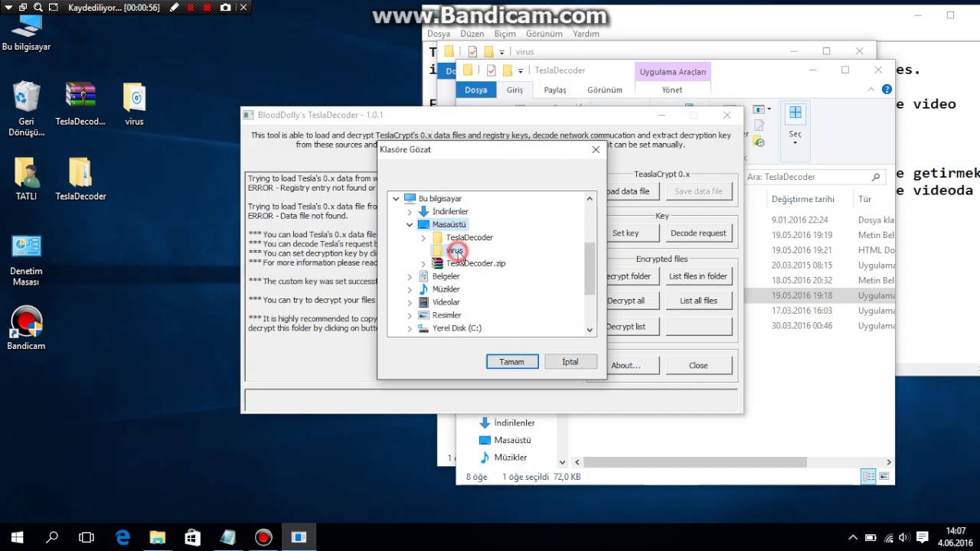Image resolution: width=980 pixels, height=551 pixels.
Task: Select Masaüstü in explorer navigation pane
Action: [x=512, y=440]
